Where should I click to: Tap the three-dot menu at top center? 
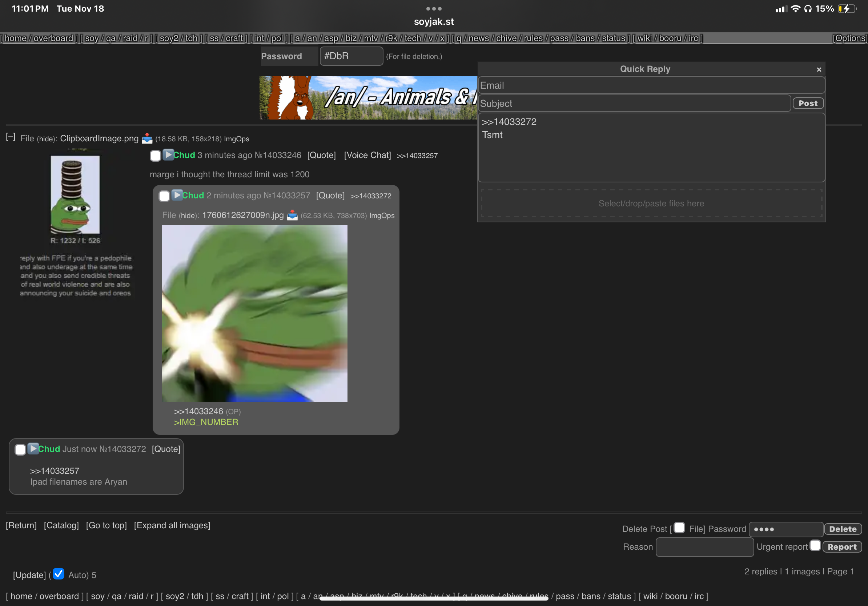(x=434, y=8)
